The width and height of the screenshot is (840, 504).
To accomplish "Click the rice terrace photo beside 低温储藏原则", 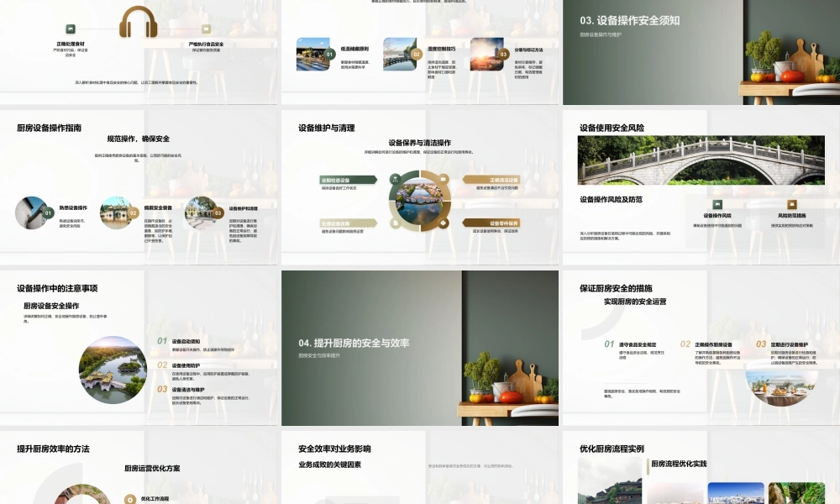I will (x=312, y=54).
